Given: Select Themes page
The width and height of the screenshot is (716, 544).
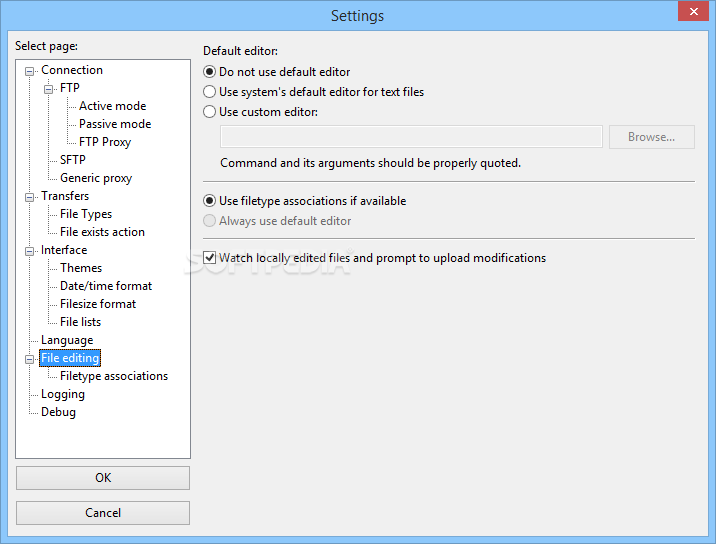Looking at the screenshot, I should pyautogui.click(x=81, y=268).
